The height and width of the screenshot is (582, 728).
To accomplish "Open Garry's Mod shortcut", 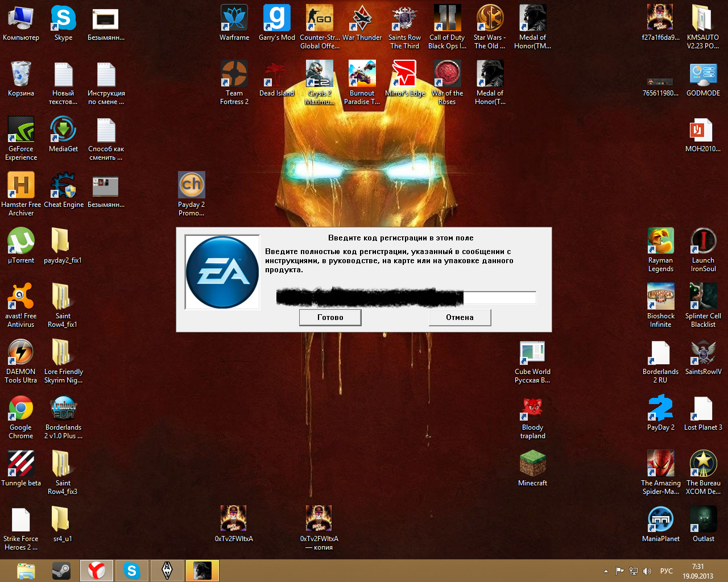I will (x=277, y=23).
